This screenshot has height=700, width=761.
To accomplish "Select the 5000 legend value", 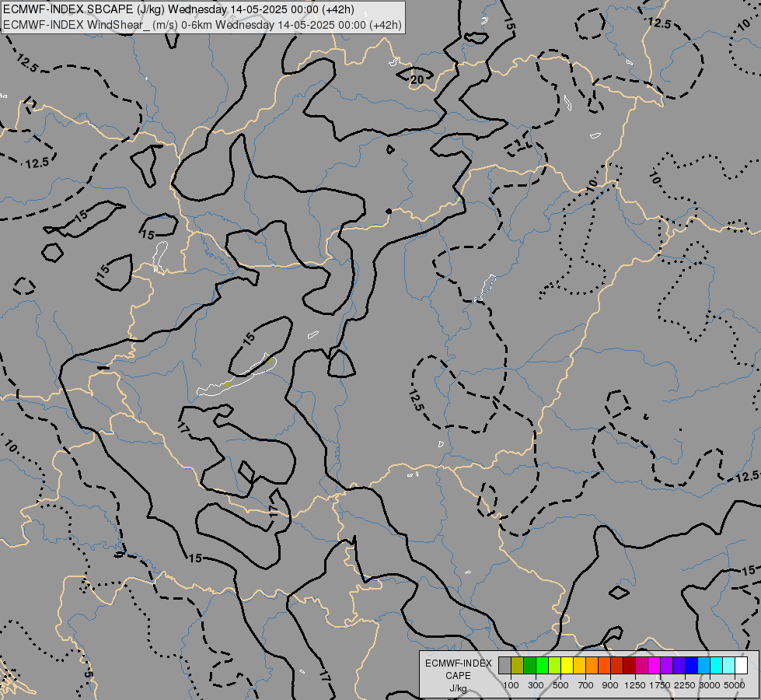I will (x=735, y=685).
